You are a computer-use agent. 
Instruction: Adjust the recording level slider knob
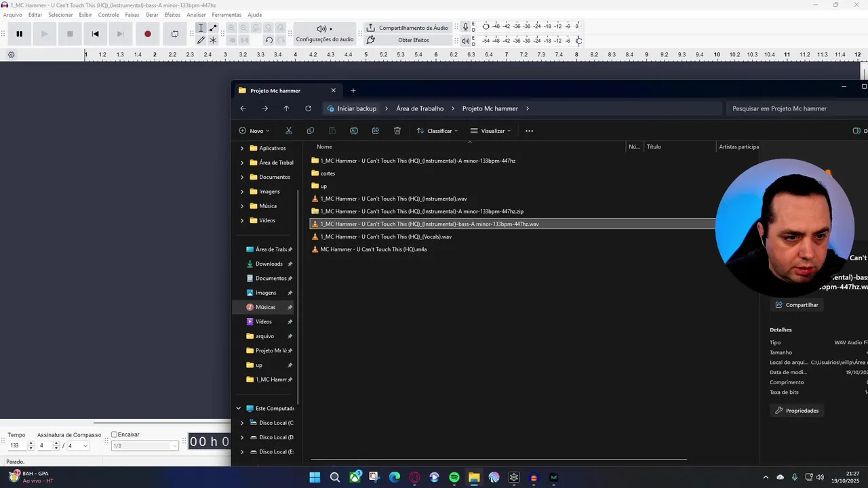tap(486, 26)
